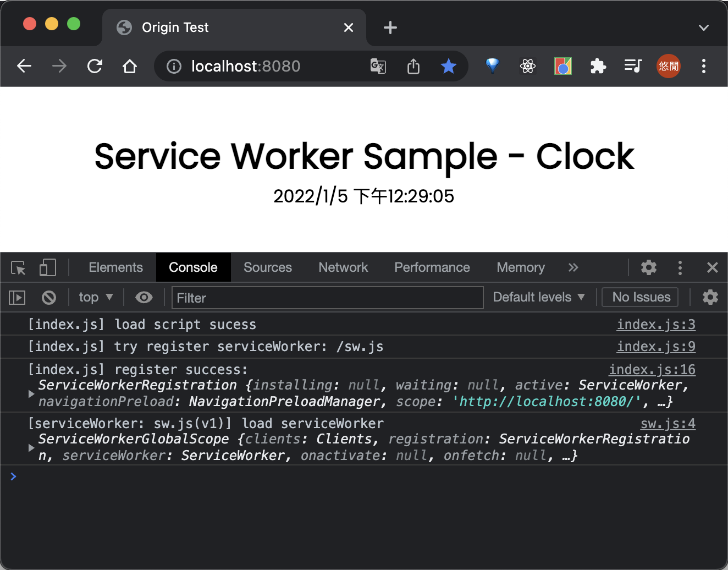The height and width of the screenshot is (570, 728).
Task: Open DevTools settings gear
Action: [648, 268]
